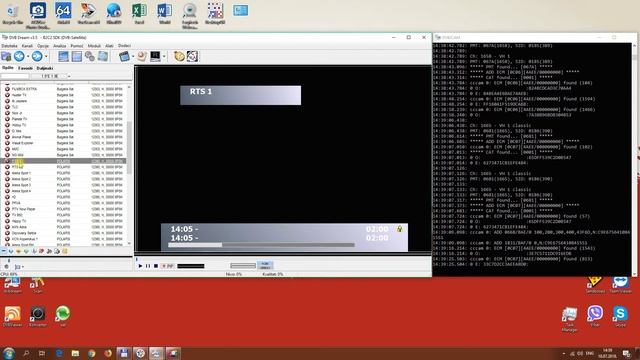
Task: Click the second window layout toolbar icon
Action: pyautogui.click(x=76, y=56)
